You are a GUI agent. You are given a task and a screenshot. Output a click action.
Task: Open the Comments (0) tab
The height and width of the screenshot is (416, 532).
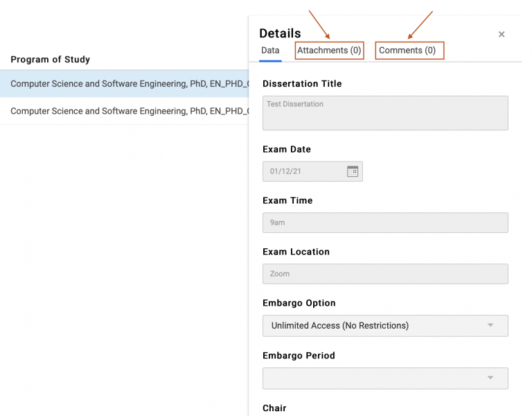click(x=407, y=51)
